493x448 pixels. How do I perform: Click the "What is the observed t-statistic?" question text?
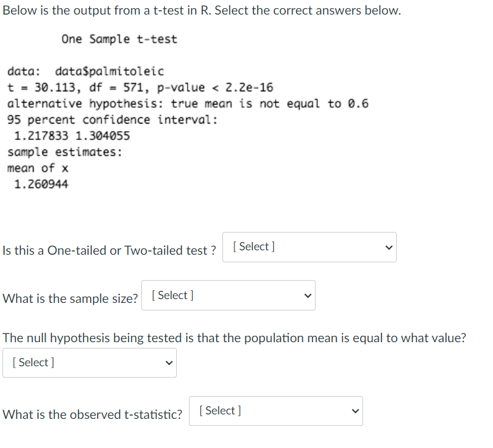pos(93,414)
